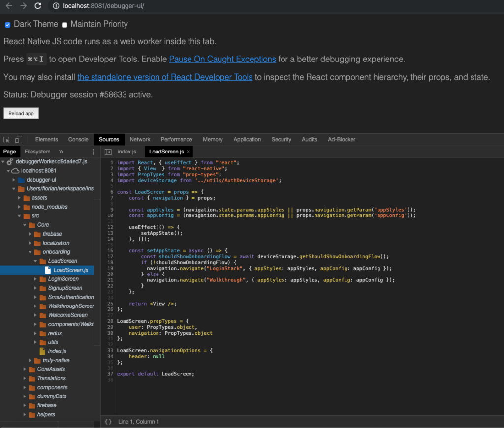Open the more options three-dot menu

93,152
